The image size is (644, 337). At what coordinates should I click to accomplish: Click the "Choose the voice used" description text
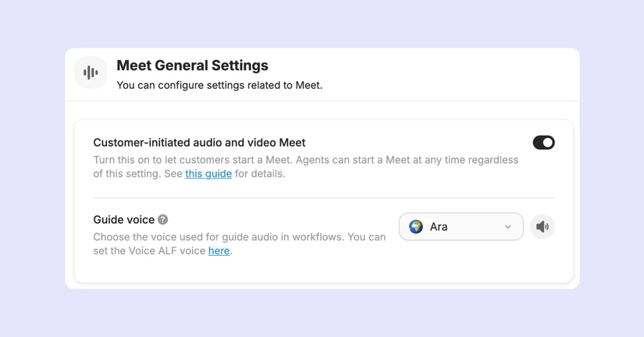pyautogui.click(x=240, y=244)
